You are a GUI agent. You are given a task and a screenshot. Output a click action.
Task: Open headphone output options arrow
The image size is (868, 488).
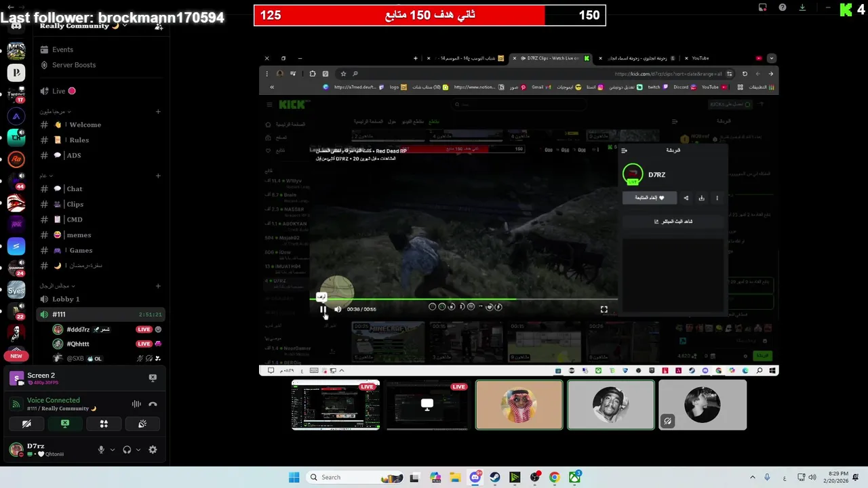point(138,449)
